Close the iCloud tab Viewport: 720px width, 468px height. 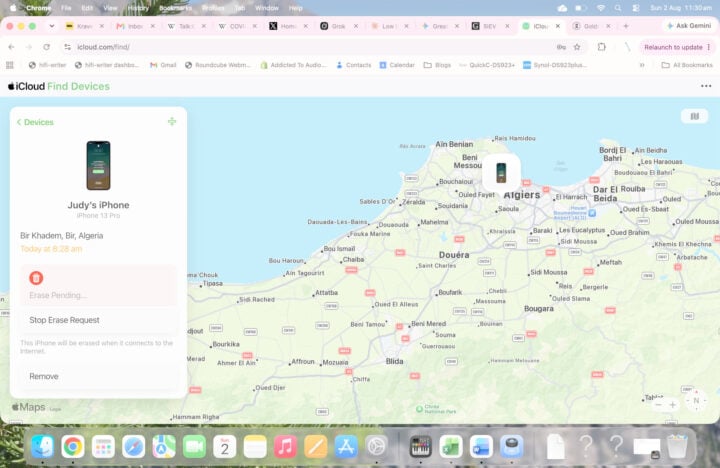[x=557, y=26]
